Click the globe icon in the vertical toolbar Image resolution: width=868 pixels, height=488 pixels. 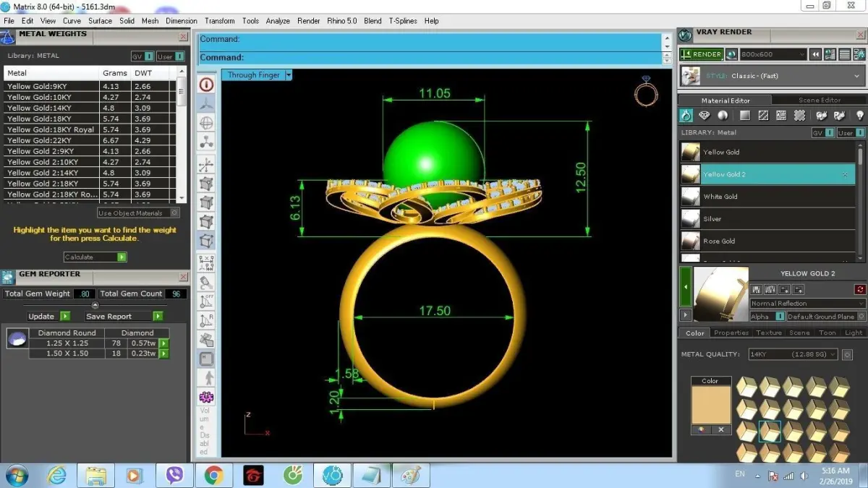tap(206, 123)
